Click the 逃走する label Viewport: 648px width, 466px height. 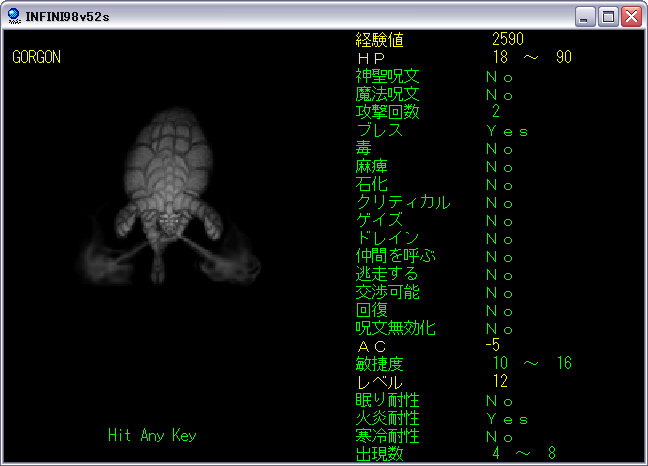coord(387,274)
